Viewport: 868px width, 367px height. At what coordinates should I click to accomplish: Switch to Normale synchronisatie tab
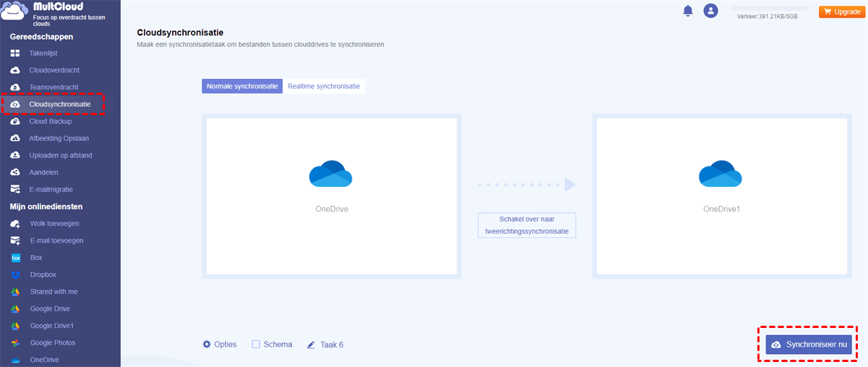(x=242, y=86)
